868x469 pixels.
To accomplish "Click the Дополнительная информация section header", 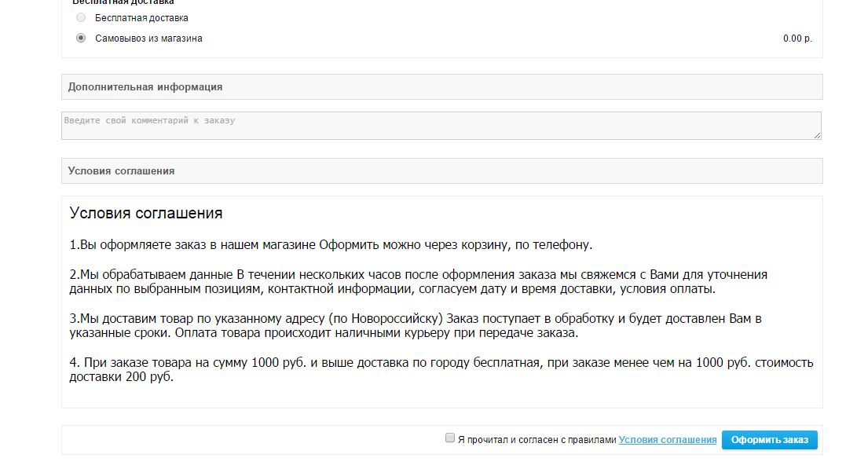I will click(145, 87).
